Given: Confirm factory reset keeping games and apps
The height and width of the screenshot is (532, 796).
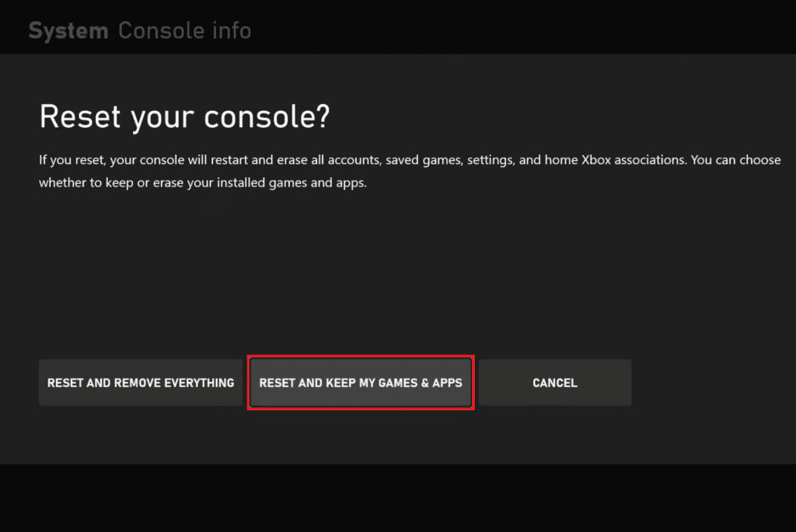Looking at the screenshot, I should click(x=360, y=382).
